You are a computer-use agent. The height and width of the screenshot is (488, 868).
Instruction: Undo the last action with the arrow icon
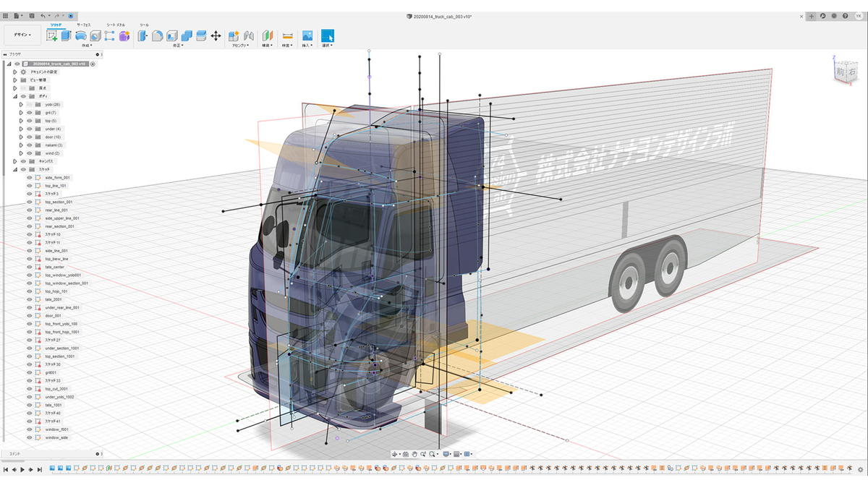click(x=44, y=15)
